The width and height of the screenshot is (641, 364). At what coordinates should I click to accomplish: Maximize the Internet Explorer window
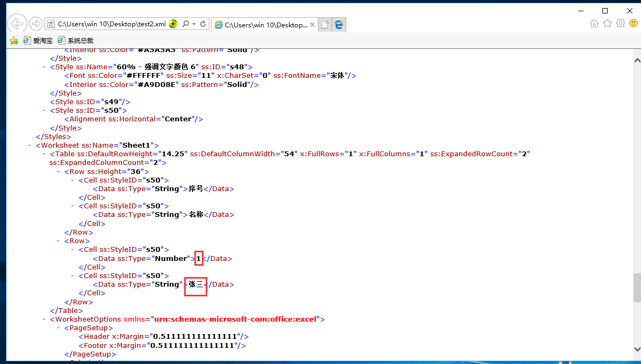605,11
